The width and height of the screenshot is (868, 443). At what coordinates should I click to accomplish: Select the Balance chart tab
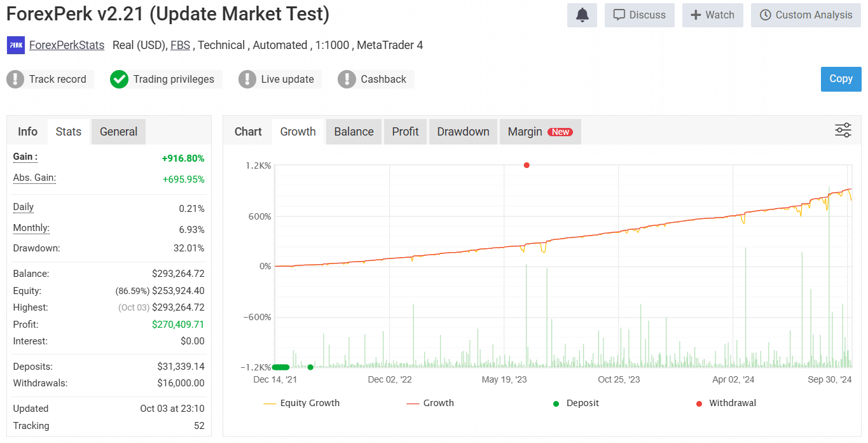coord(354,132)
